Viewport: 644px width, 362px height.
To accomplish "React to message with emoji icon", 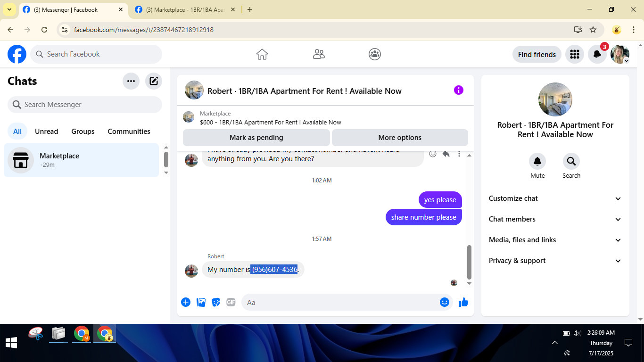I will tap(433, 154).
